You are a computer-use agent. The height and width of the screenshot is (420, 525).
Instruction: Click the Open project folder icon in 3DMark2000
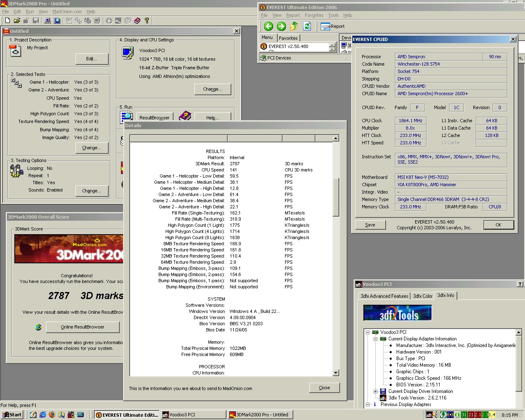click(x=17, y=21)
